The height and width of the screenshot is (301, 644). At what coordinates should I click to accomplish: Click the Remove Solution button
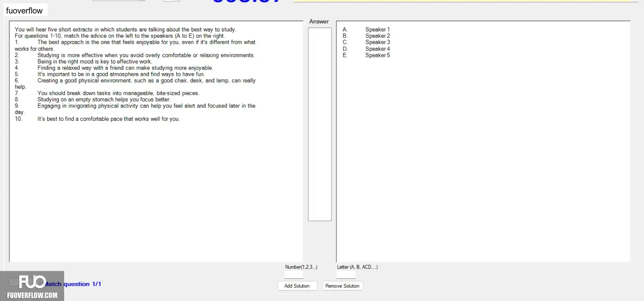(342, 286)
